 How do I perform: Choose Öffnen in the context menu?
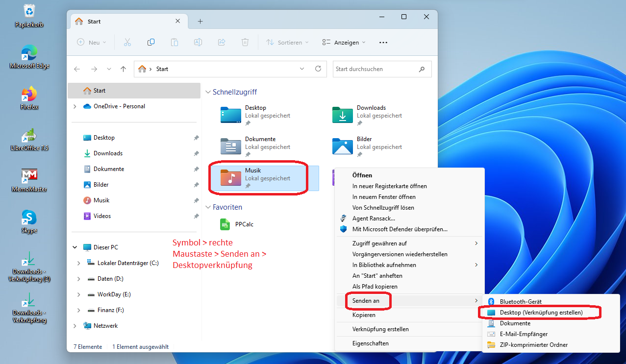[409, 175]
